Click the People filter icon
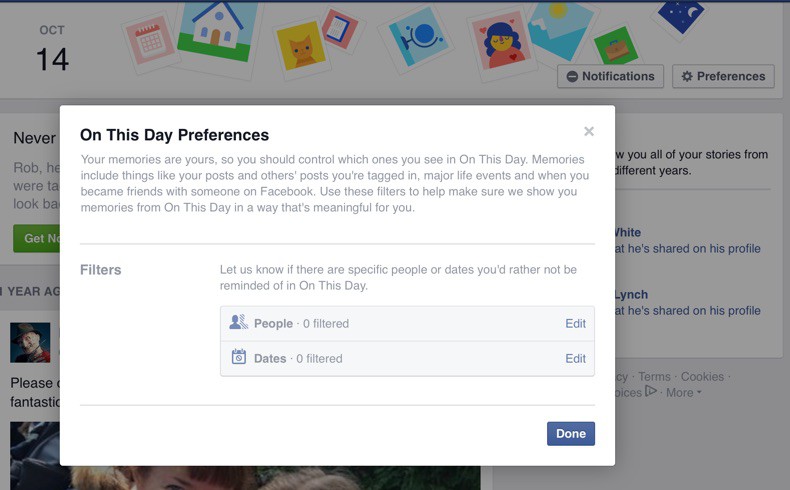Screen dimensions: 790x490 coord(238,323)
